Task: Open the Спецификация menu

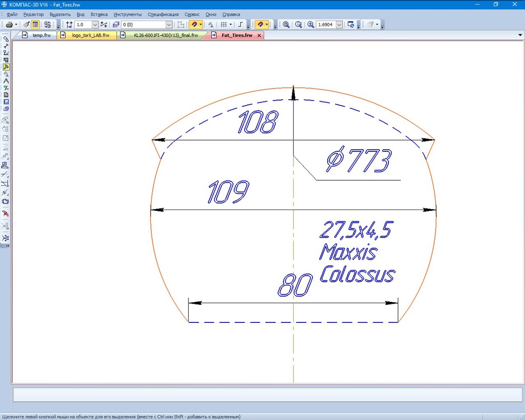Action: click(163, 14)
